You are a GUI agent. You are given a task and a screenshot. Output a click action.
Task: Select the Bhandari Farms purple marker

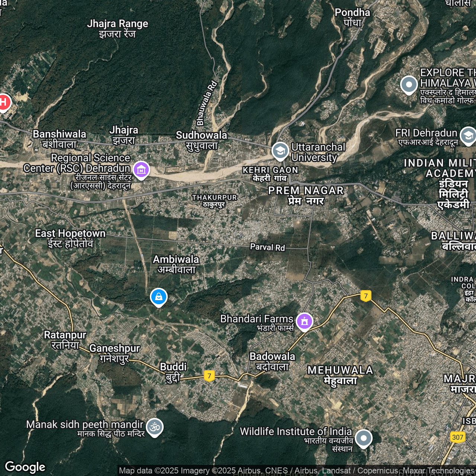(305, 321)
